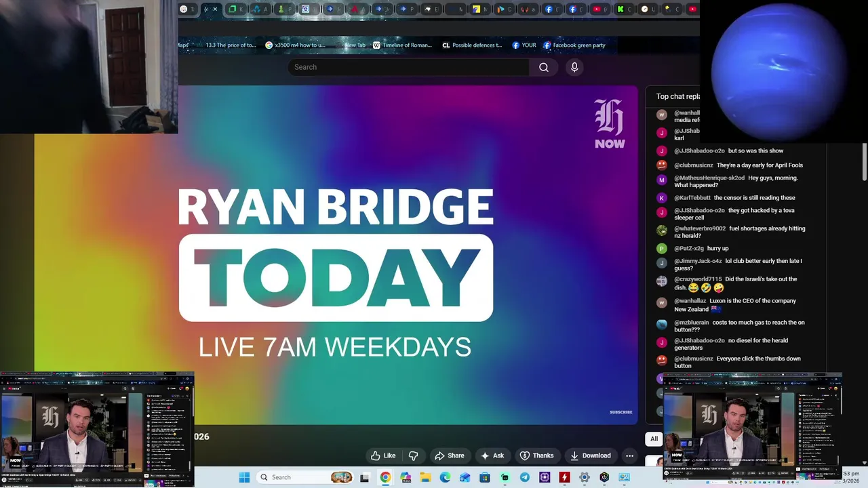This screenshot has height=488, width=868.
Task: Close the active browser tab
Action: tap(216, 9)
